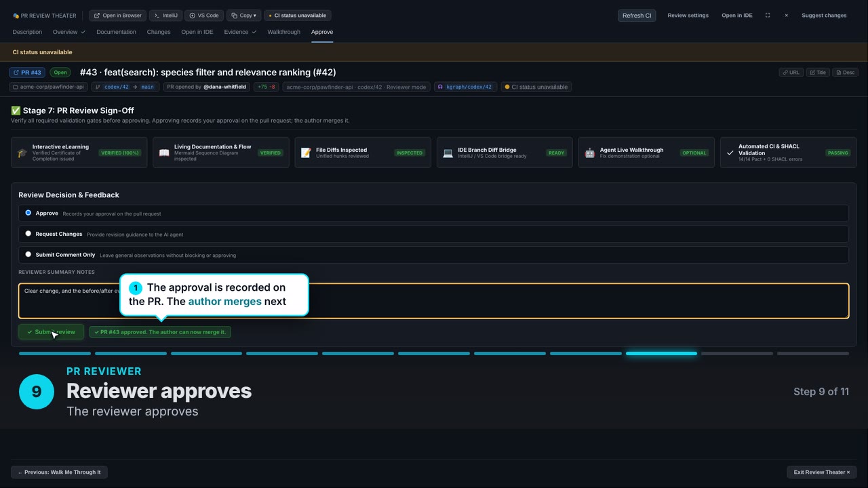
Task: Open the Agent Live Walkthrough card
Action: [x=646, y=152]
